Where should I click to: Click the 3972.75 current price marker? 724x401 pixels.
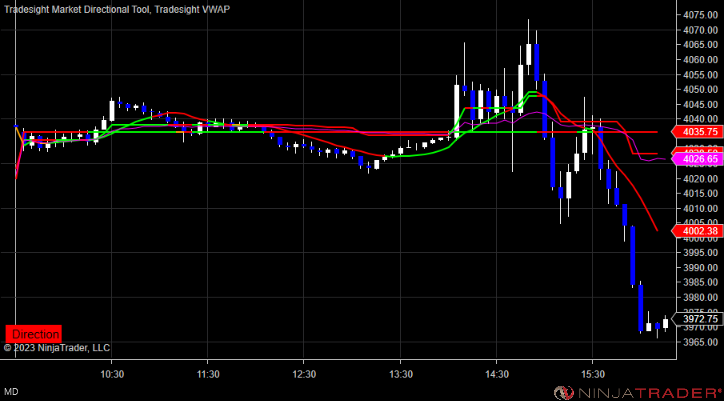click(x=697, y=319)
